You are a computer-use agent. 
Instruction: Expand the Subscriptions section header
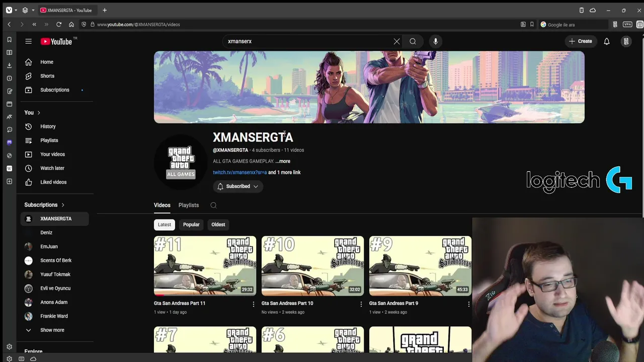coord(44,205)
